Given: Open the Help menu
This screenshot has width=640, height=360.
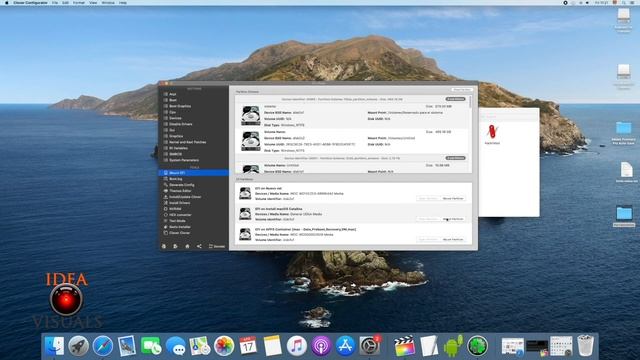Looking at the screenshot, I should (122, 2).
